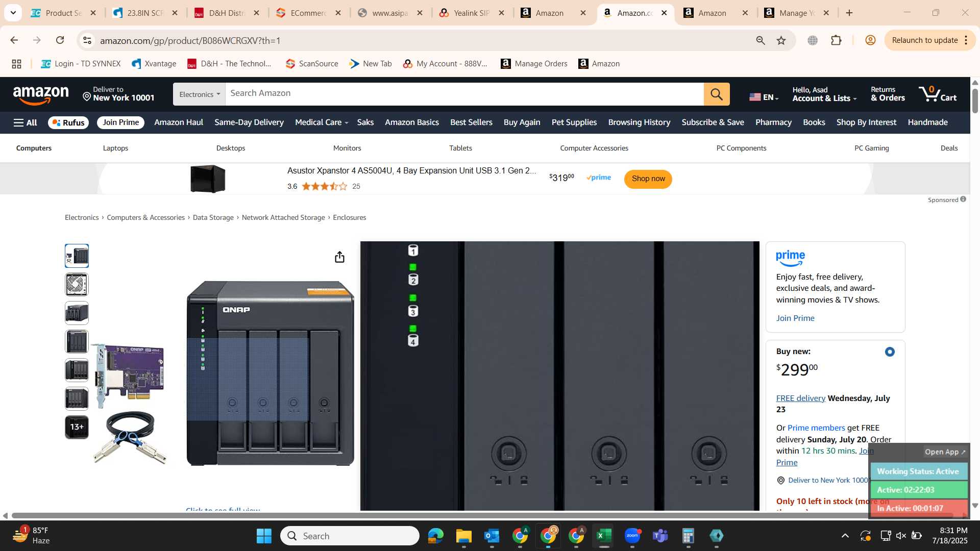Click the share icon above product image
The image size is (980, 551).
[x=339, y=257]
